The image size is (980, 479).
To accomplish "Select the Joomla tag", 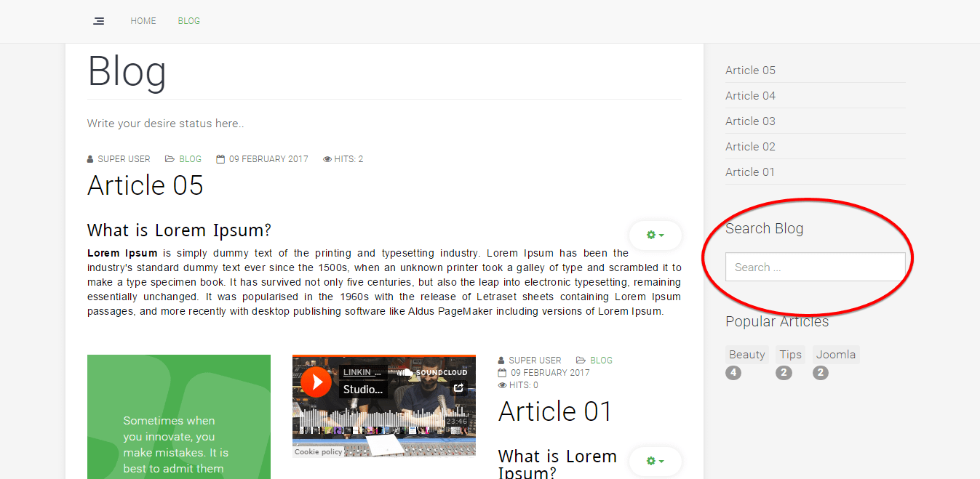I will pyautogui.click(x=835, y=355).
